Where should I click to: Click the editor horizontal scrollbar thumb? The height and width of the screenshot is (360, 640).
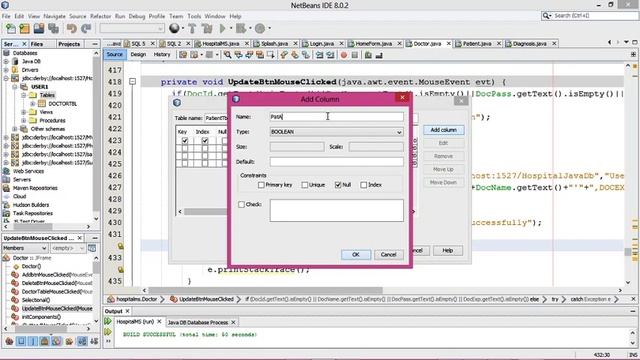coord(265,290)
